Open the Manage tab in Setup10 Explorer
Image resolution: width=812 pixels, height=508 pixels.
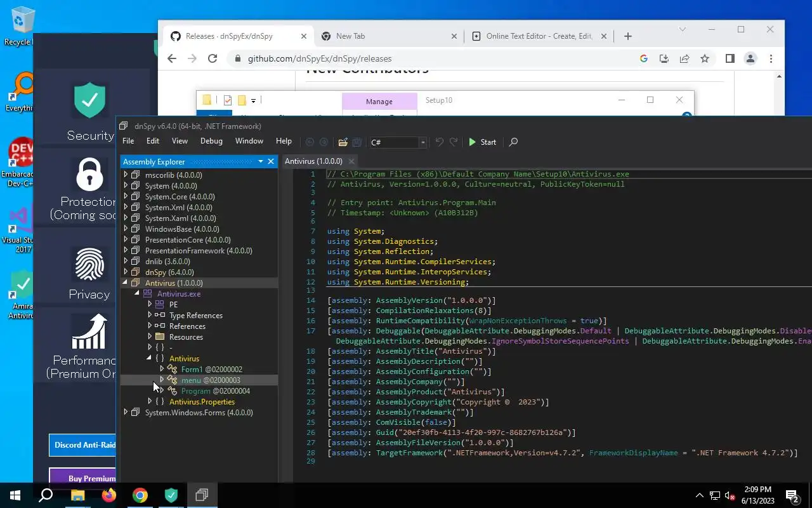pos(379,102)
